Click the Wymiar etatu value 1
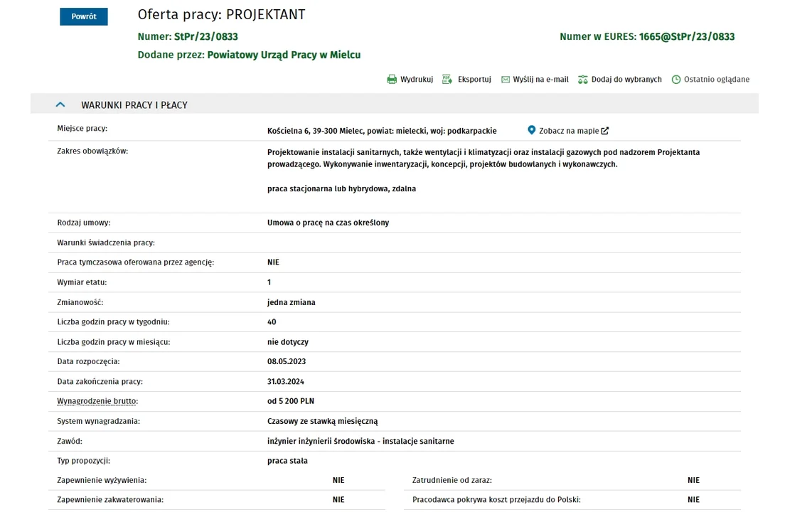Screen dimensions: 812x512 tap(269, 282)
